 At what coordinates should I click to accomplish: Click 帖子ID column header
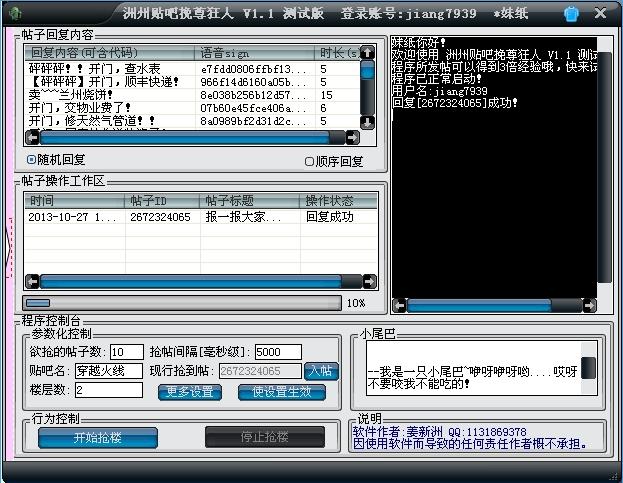pos(162,201)
